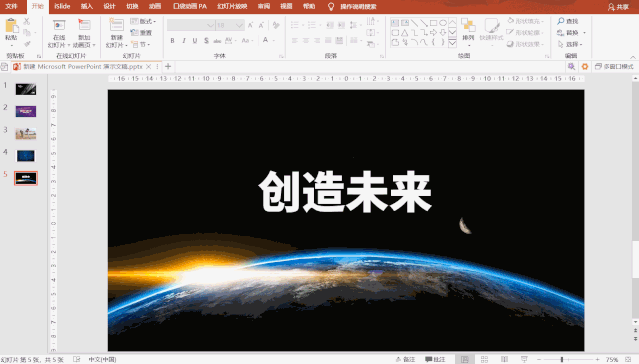Adjust the zoom slider handle
639x364 pixels.
click(562, 359)
